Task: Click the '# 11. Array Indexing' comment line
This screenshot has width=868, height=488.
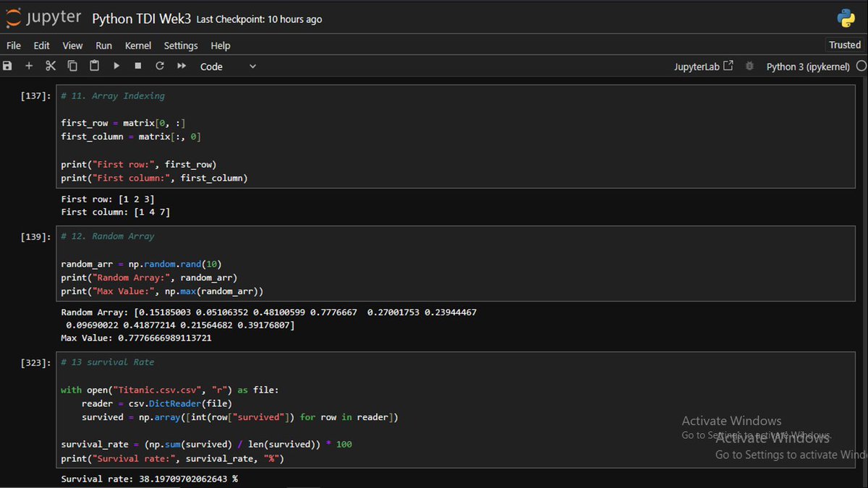Action: point(113,95)
